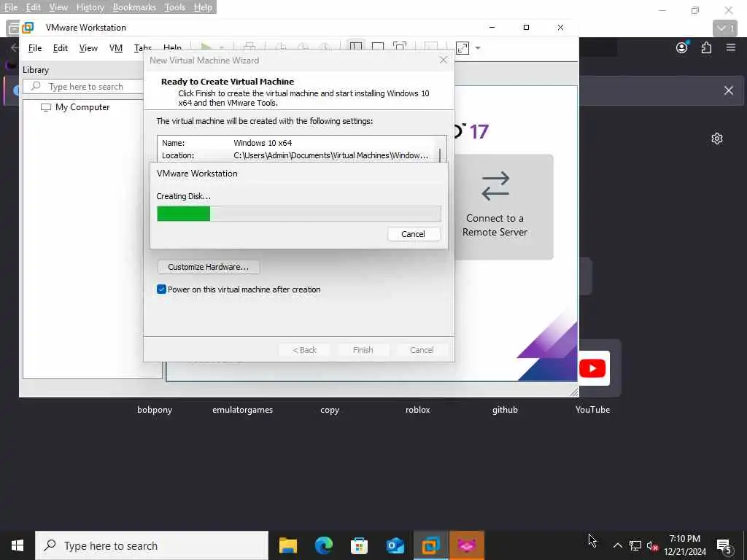Dismiss the browser notification bar with X
The image size is (747, 560).
(x=729, y=90)
